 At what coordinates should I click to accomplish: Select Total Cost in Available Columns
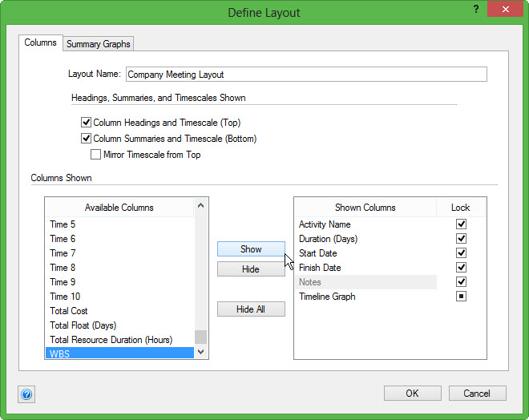coord(69,311)
